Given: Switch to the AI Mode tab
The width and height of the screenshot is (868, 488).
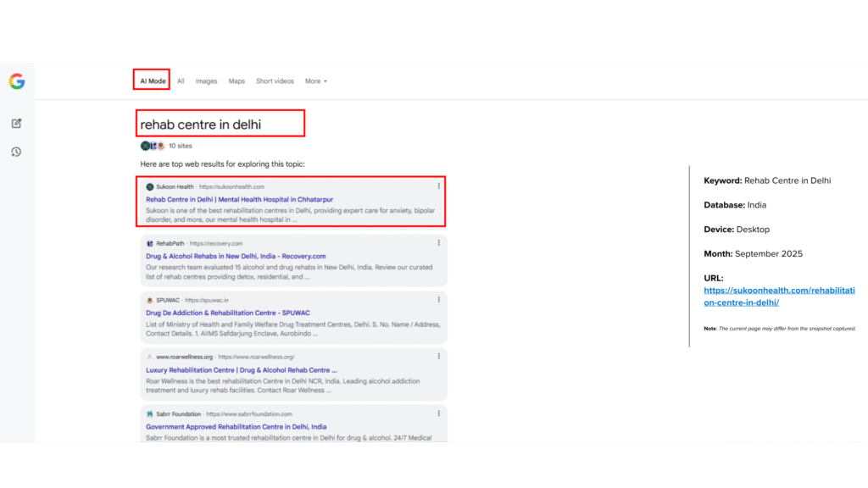Looking at the screenshot, I should [152, 81].
